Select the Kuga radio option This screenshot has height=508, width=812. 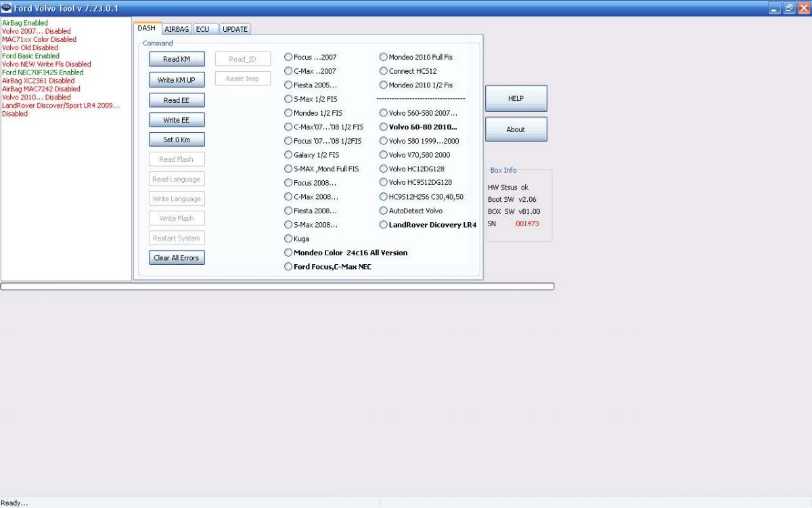click(x=297, y=238)
